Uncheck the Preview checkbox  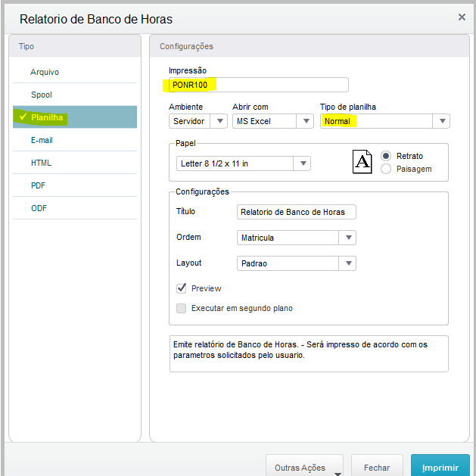coord(181,288)
